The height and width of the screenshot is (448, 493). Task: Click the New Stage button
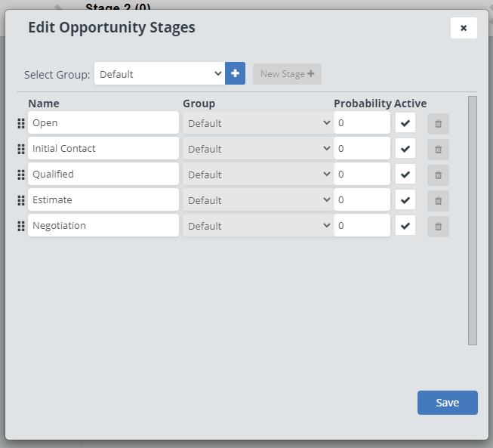point(287,74)
